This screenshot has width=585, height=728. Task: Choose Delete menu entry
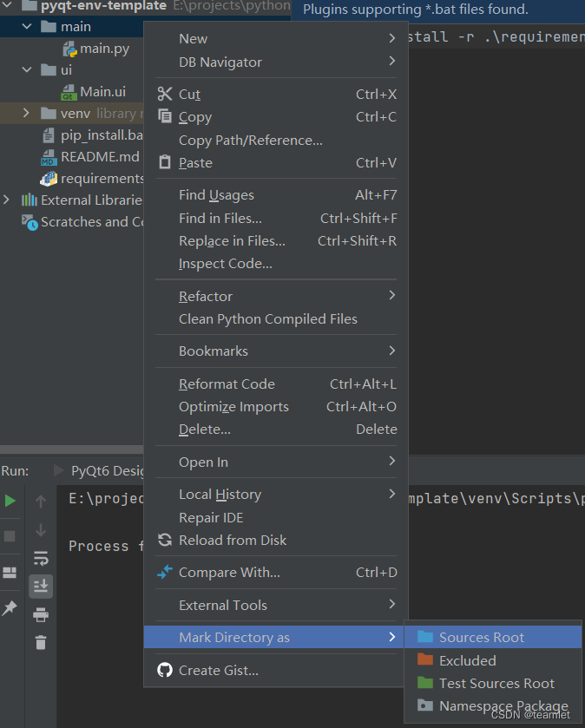click(276, 430)
